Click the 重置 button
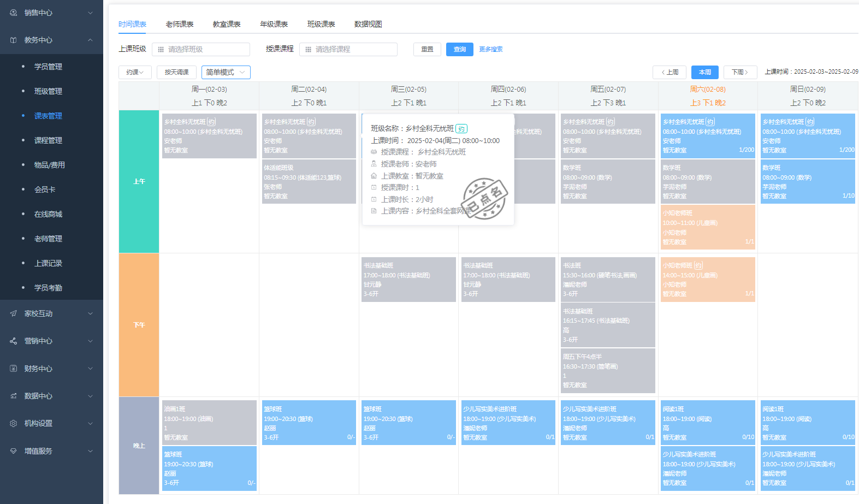859x504 pixels. coord(427,49)
